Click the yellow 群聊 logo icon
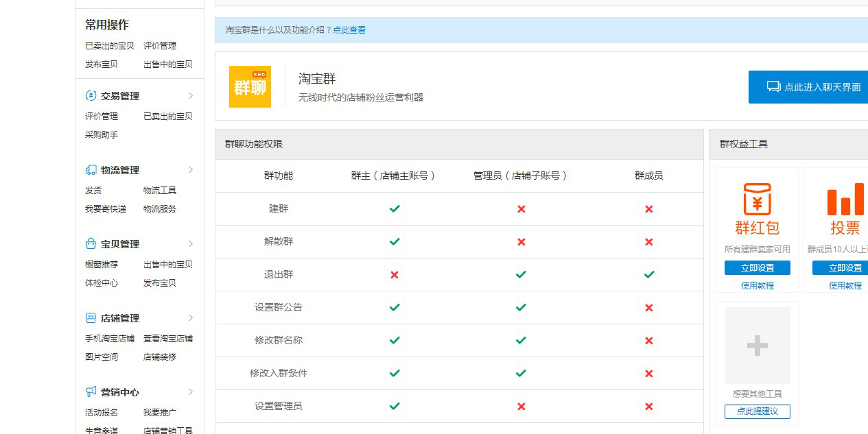Image resolution: width=868 pixels, height=434 pixels. pyautogui.click(x=250, y=86)
